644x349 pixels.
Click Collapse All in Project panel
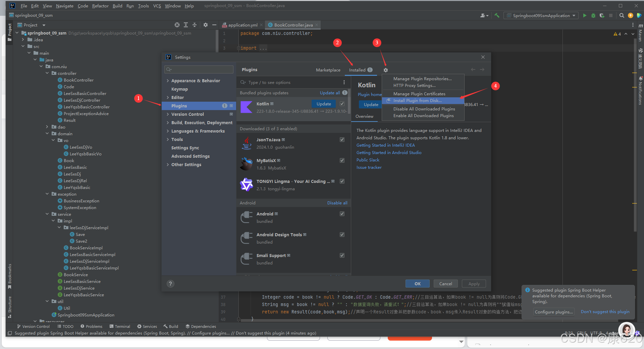coord(195,25)
